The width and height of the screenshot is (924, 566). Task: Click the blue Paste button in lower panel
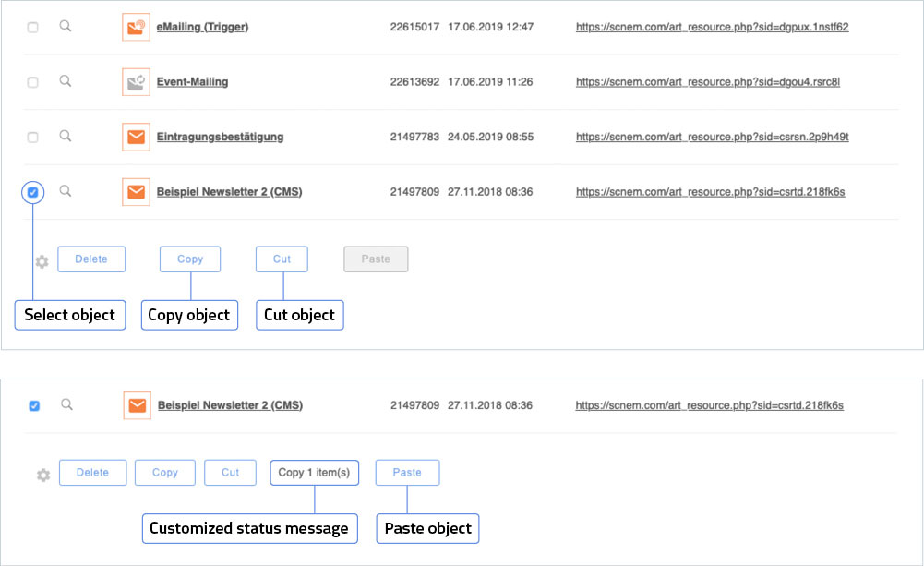(407, 473)
